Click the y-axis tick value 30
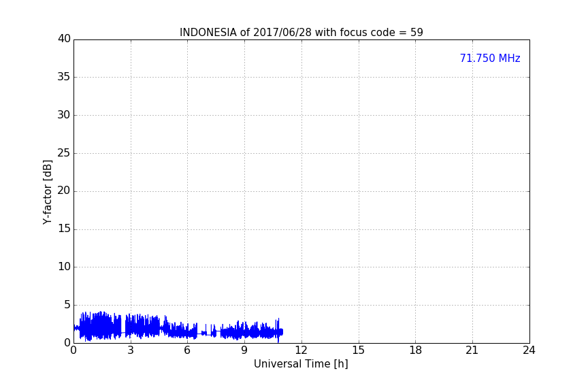This screenshot has height=392, width=588. coord(64,115)
